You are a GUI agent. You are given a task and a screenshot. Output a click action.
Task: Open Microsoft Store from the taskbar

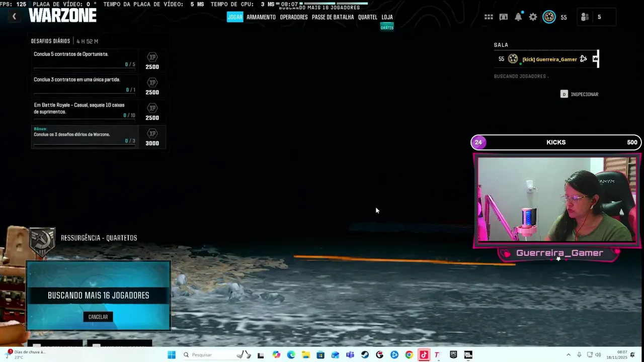point(320,355)
